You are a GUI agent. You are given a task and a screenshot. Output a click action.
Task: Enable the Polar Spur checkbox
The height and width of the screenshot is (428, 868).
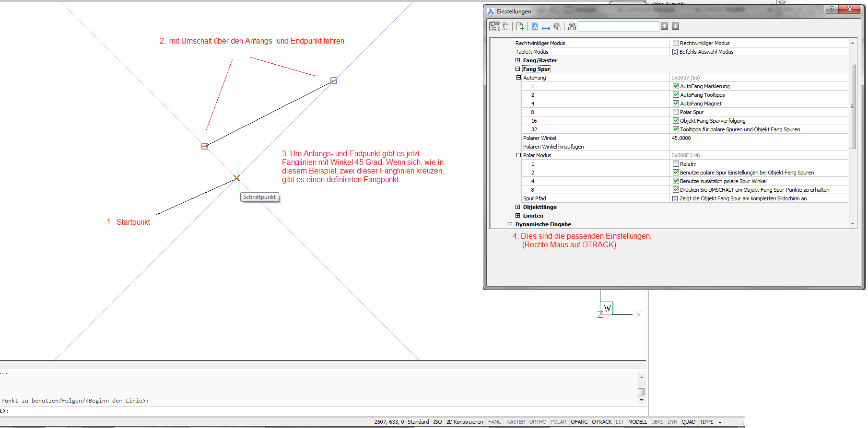pyautogui.click(x=676, y=112)
